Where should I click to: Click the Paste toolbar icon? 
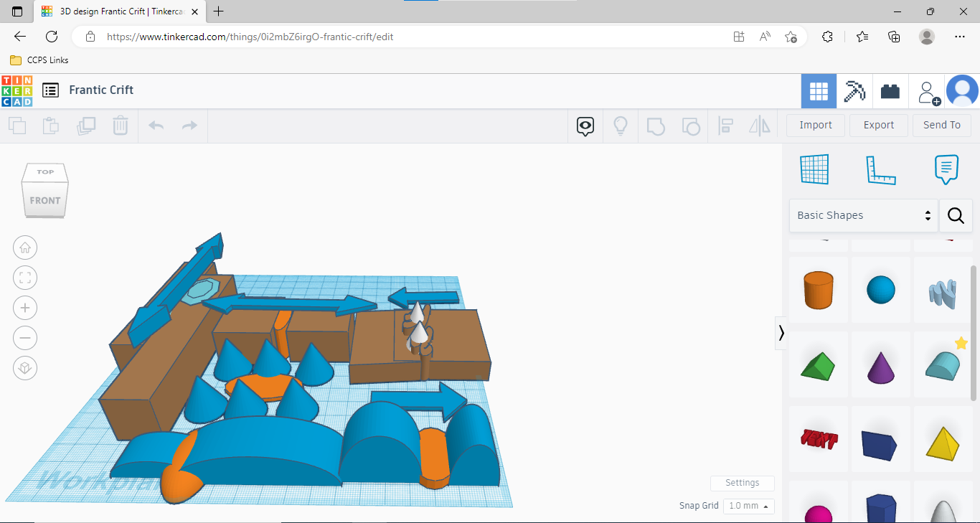(x=51, y=126)
